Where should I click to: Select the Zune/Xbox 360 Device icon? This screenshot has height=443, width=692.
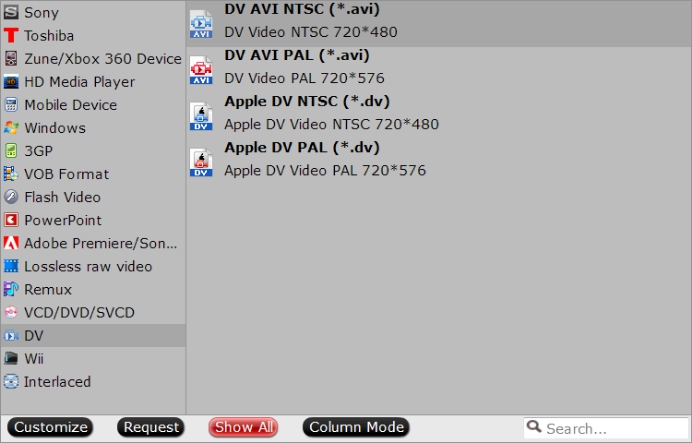tap(11, 59)
